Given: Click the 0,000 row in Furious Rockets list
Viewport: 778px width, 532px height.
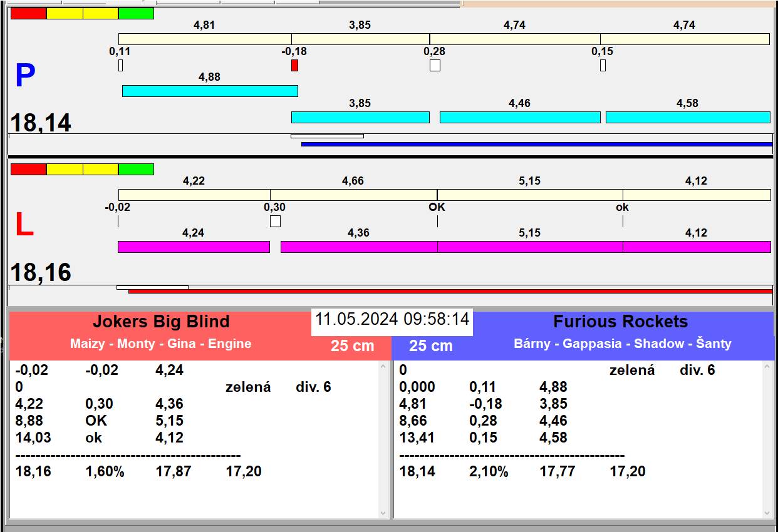Looking at the screenshot, I should [x=484, y=387].
